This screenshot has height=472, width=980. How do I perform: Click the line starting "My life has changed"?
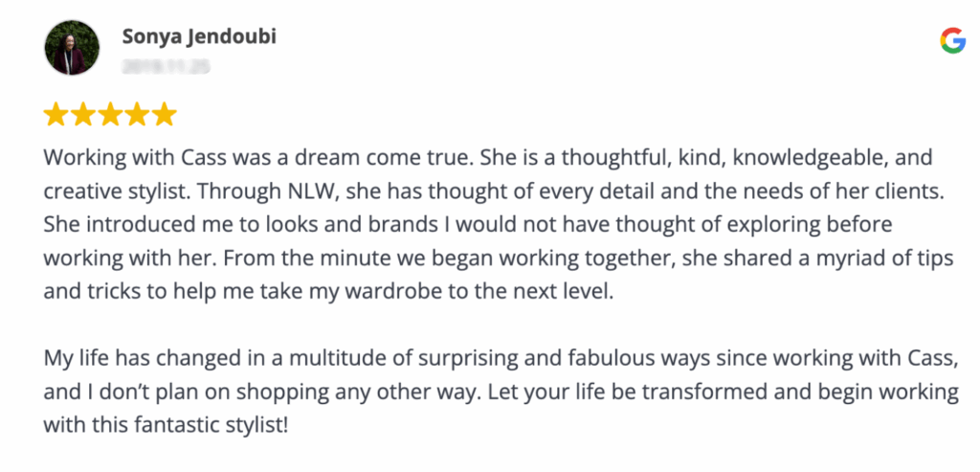point(501,359)
